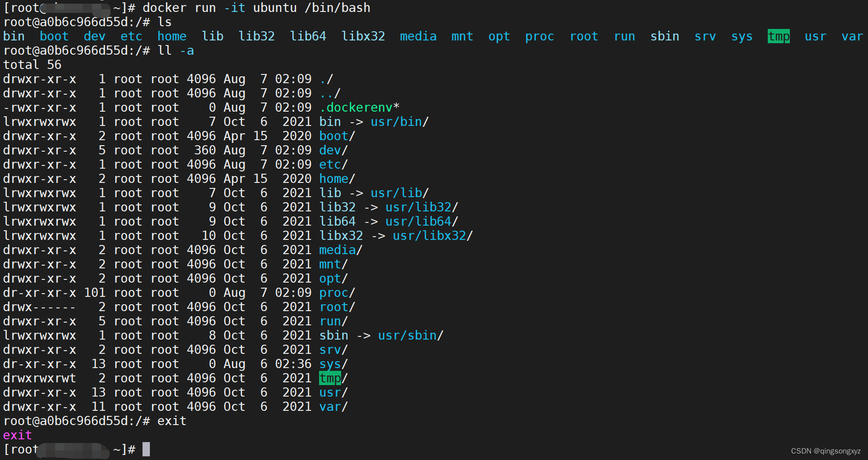
Task: Click 'media/' in the long listing
Action: click(341, 250)
